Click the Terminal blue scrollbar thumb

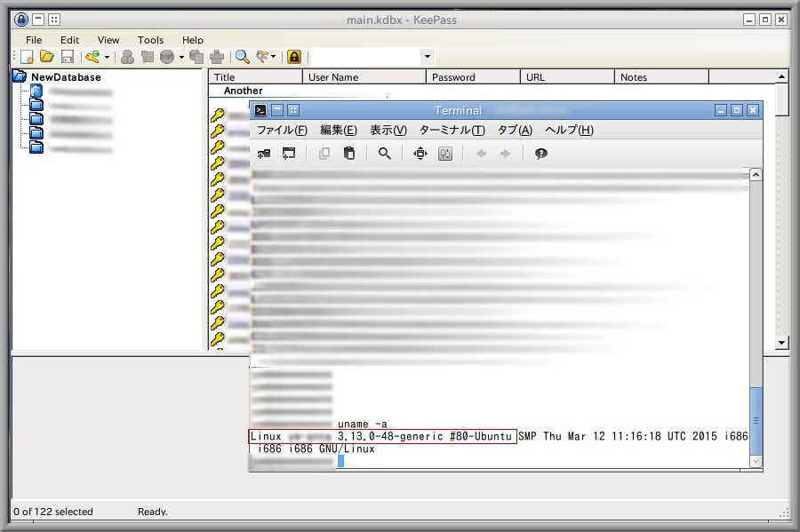(x=756, y=421)
